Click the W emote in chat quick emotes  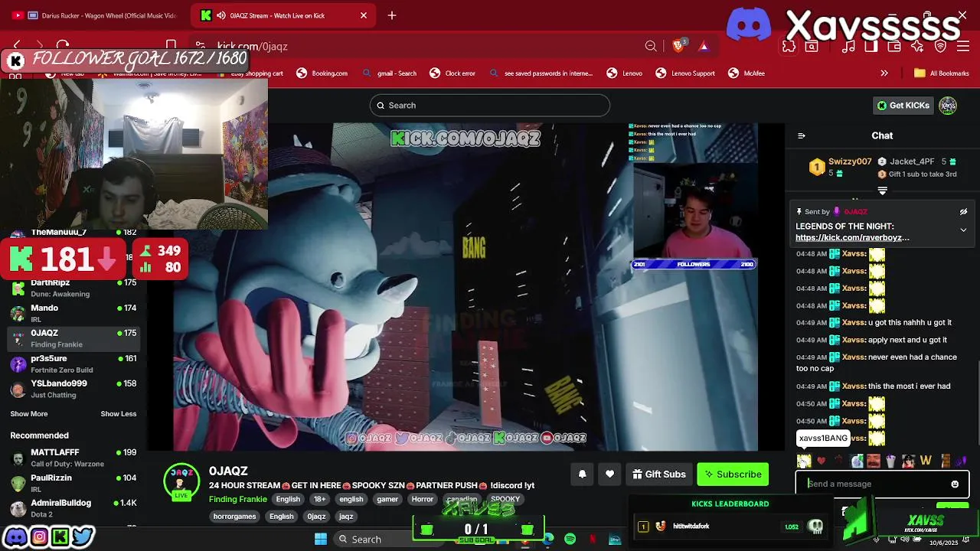click(x=926, y=461)
